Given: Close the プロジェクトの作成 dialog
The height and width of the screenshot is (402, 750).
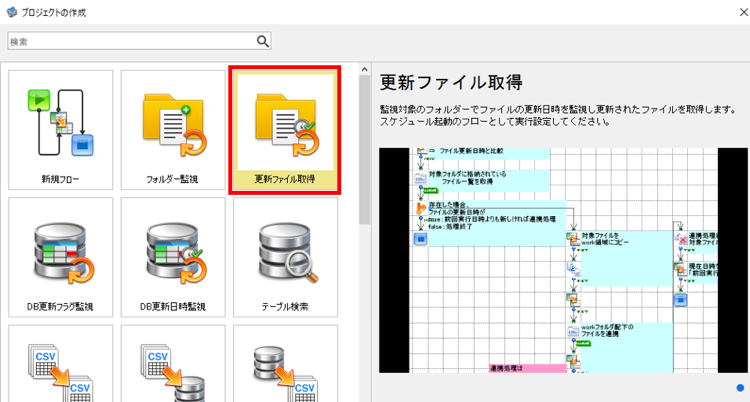Looking at the screenshot, I should pyautogui.click(x=743, y=12).
